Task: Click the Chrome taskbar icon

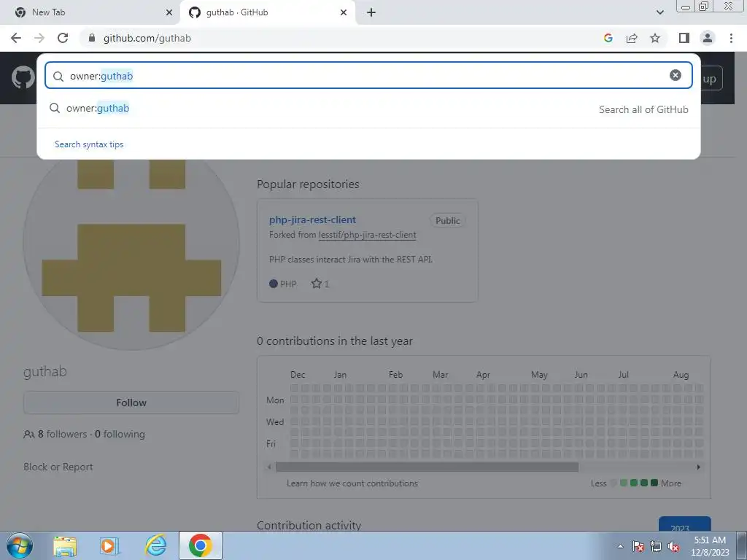Action: click(201, 545)
